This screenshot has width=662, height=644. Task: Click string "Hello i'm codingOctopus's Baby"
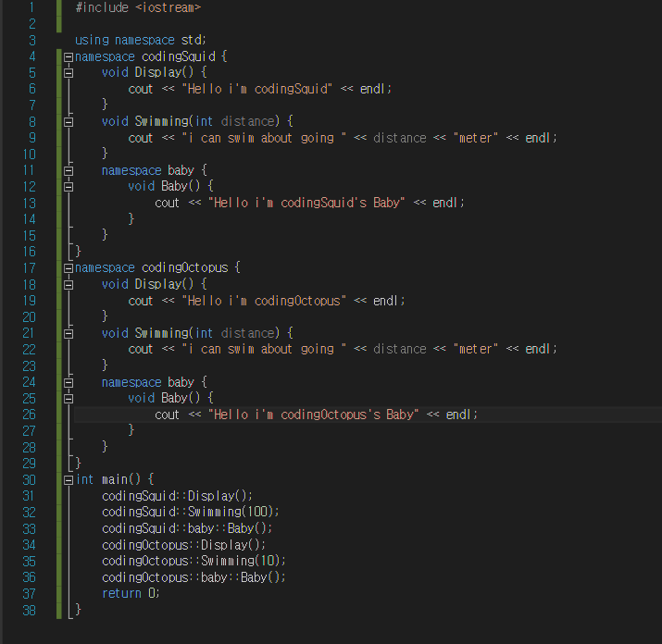[x=313, y=415]
